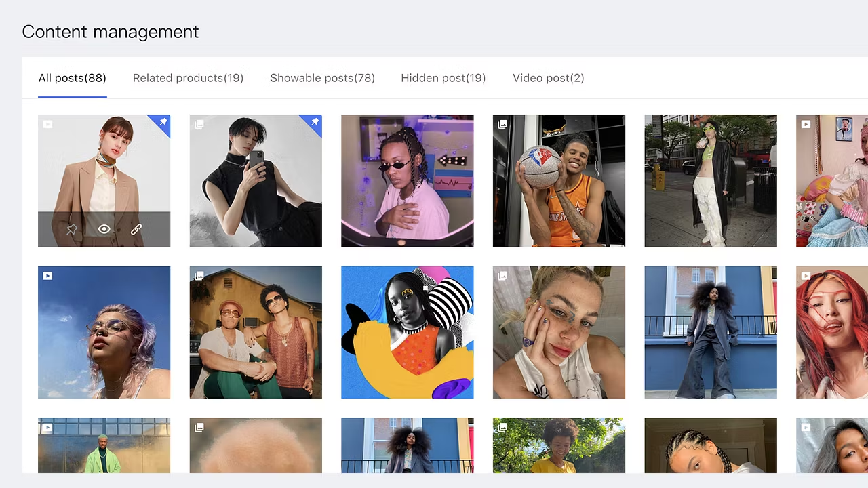Select the All posts(88) tab
The height and width of the screenshot is (488, 868).
[x=73, y=78]
